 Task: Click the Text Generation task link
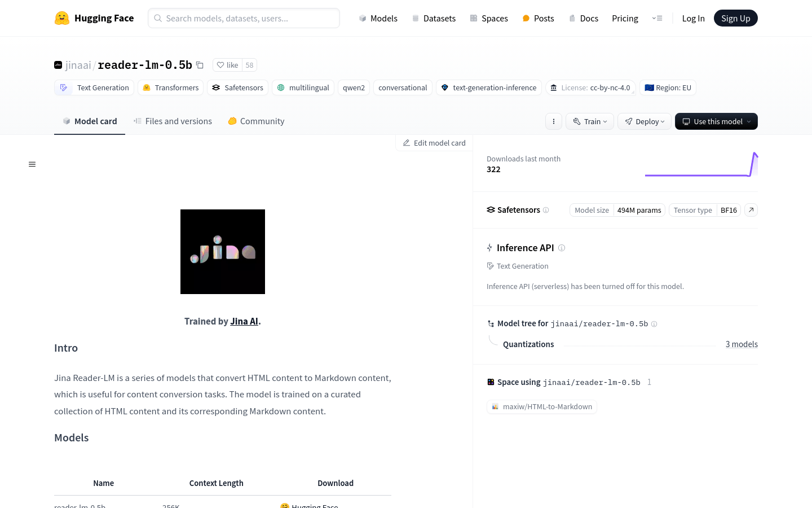click(518, 266)
